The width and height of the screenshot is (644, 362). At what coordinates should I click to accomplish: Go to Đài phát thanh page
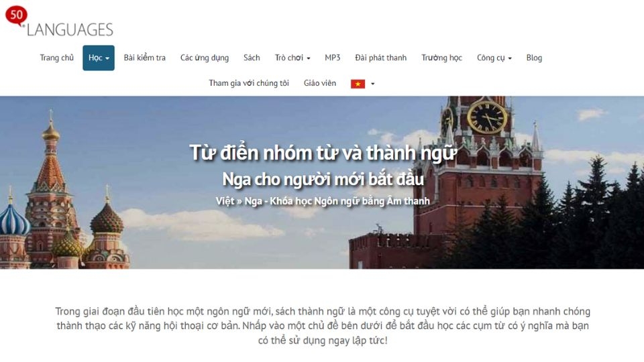pos(381,58)
